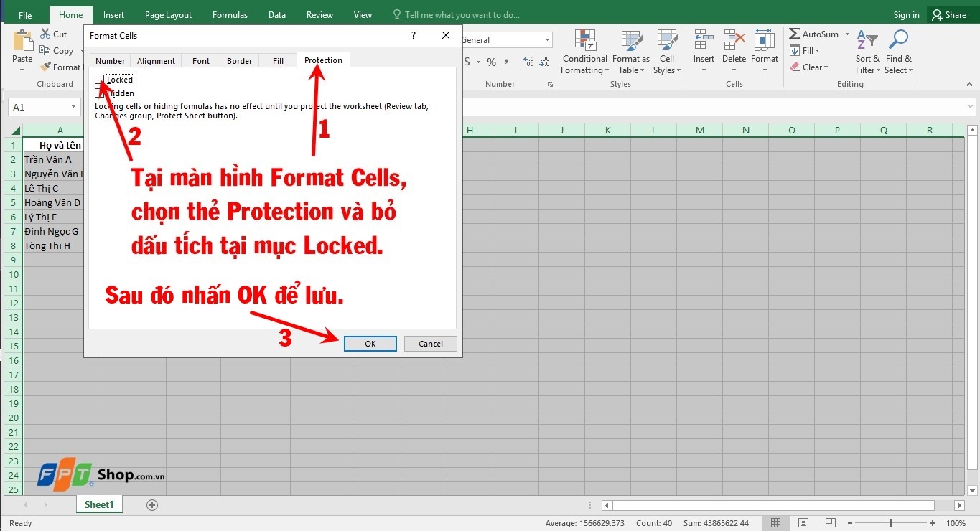Click the Find & Select icon

pos(898,42)
